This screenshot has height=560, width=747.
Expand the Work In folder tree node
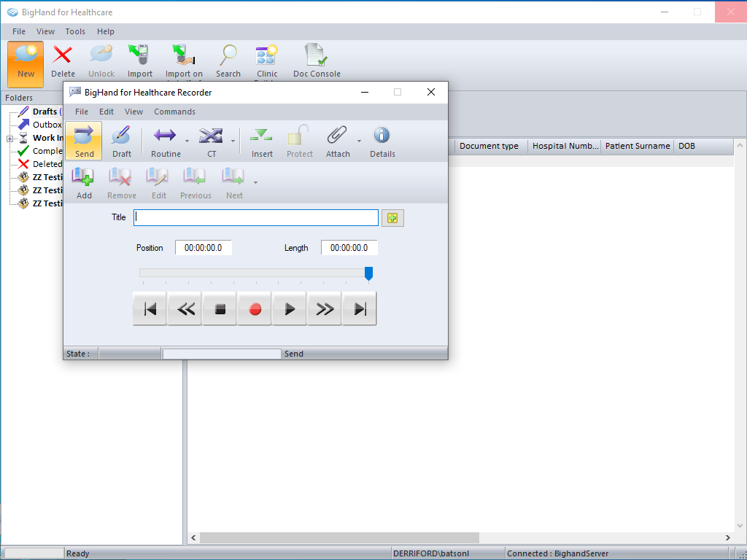9,139
